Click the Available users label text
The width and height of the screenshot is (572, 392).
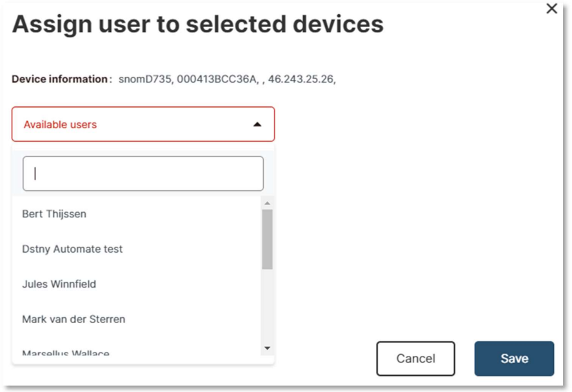(60, 124)
